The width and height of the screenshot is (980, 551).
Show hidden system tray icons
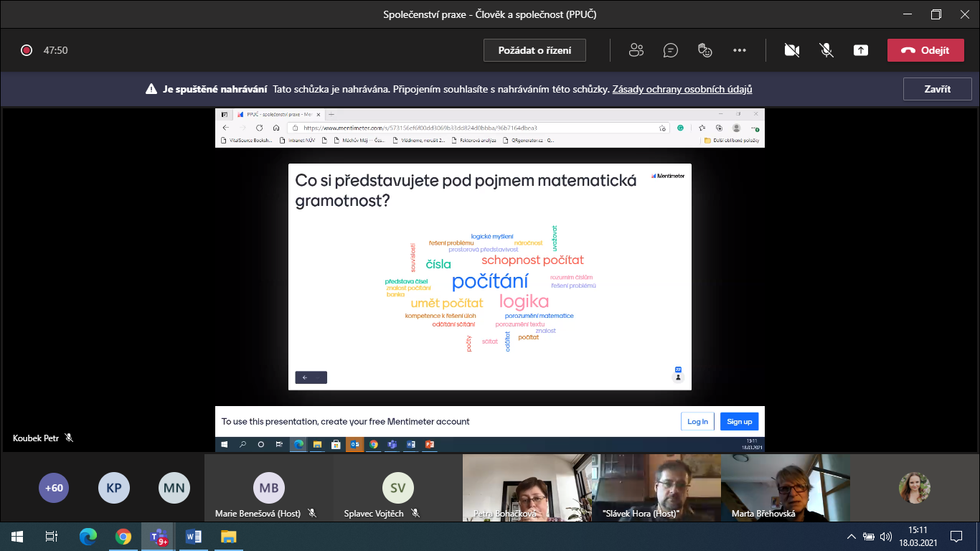click(x=852, y=536)
